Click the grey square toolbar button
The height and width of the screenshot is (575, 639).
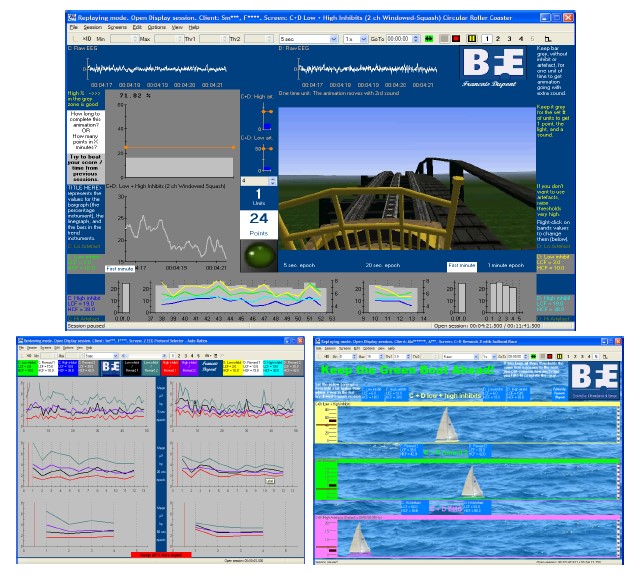(444, 39)
